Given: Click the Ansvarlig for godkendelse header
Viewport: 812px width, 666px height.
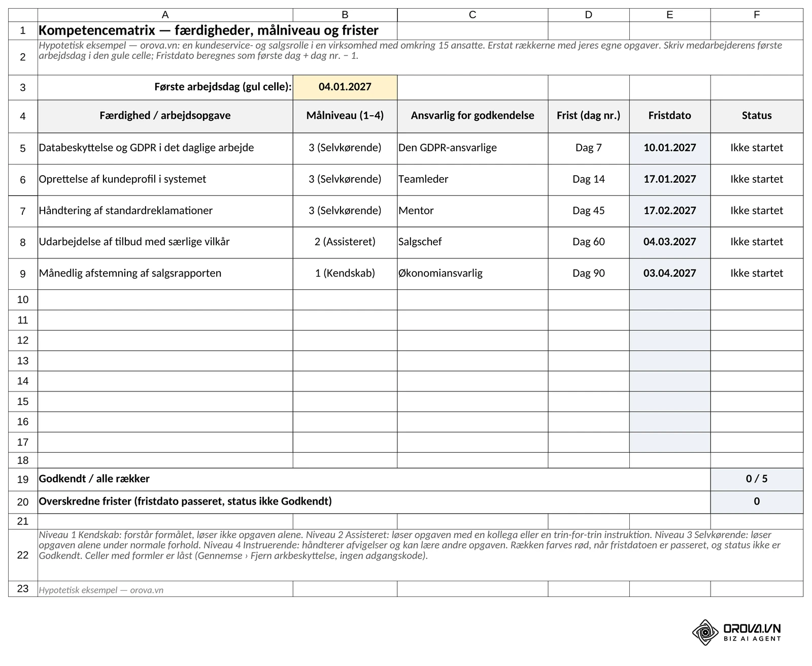Looking at the screenshot, I should [472, 116].
